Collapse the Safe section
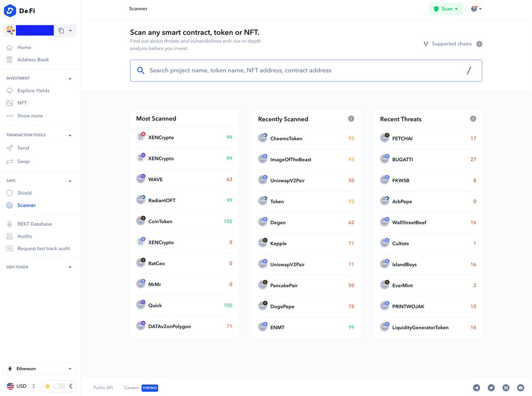 point(70,181)
